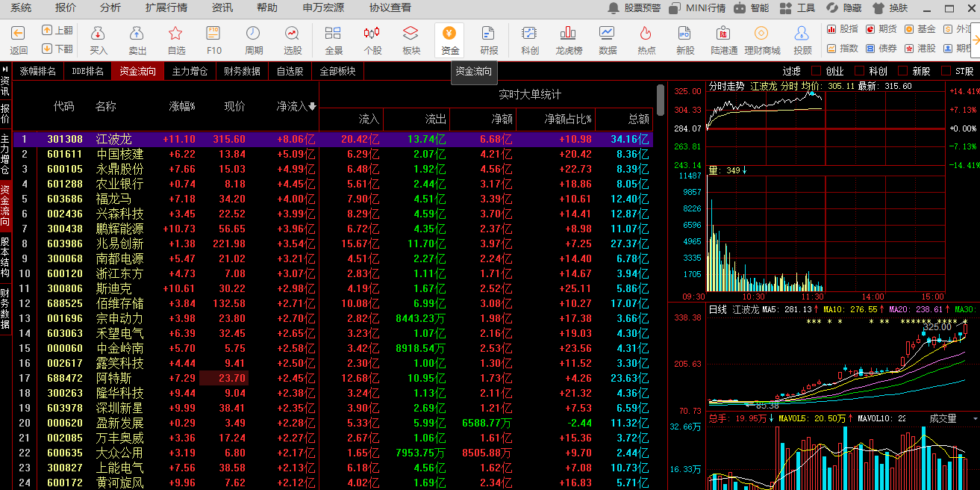Screen dimensions: 980x490
Task: Open the 分析 menu
Action: coord(110,7)
